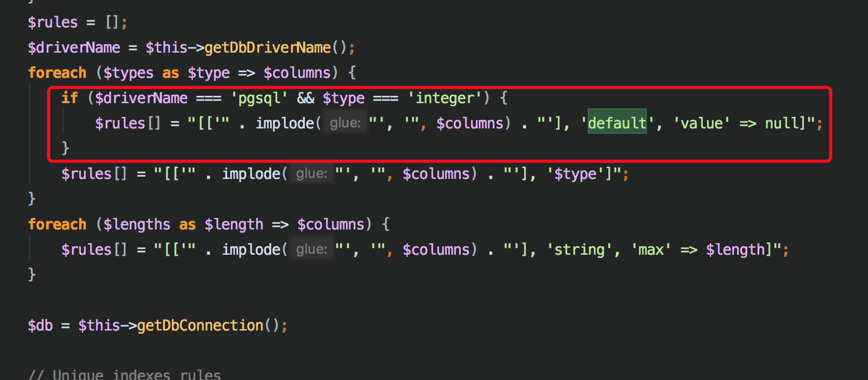Click the 'max' literal

(651, 250)
